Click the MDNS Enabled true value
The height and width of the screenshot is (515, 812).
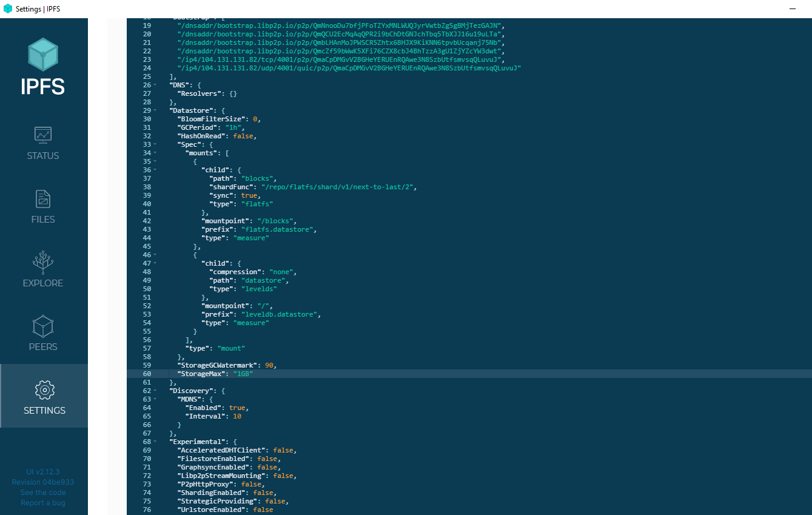click(x=237, y=408)
